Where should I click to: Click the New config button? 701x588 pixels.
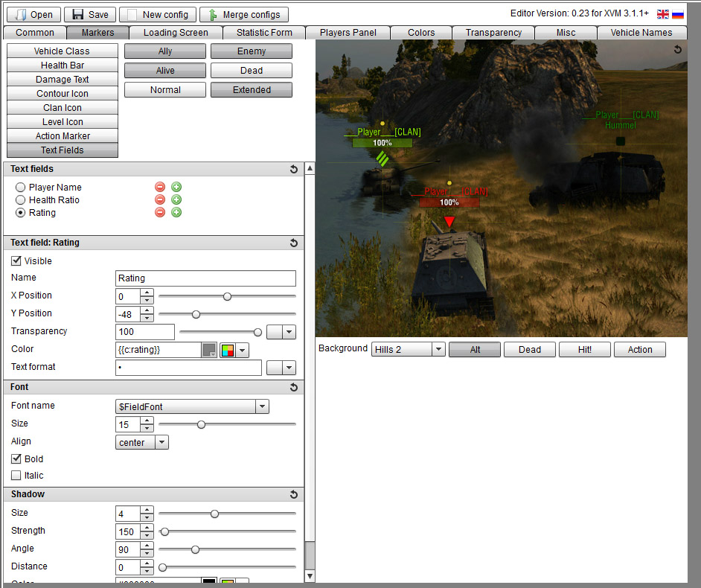158,14
